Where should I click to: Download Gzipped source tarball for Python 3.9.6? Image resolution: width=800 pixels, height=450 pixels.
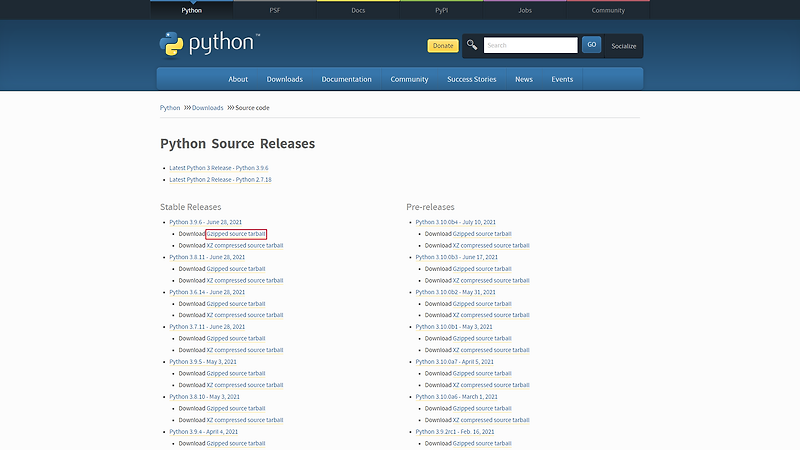[x=236, y=234]
